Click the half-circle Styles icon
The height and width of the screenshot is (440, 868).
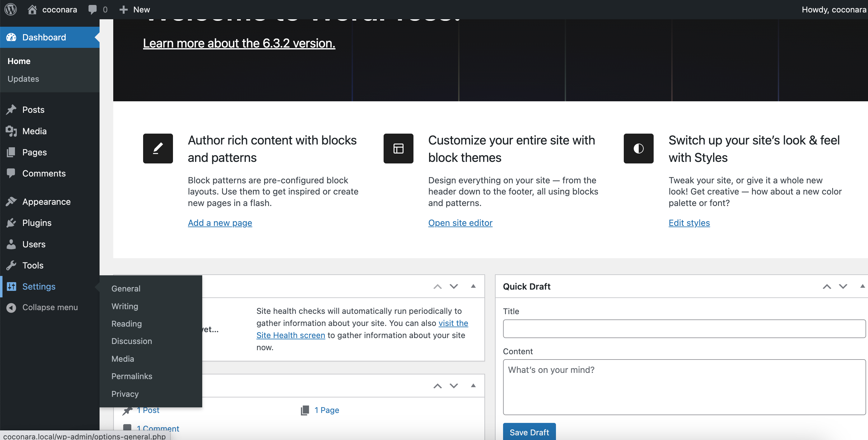coord(638,149)
